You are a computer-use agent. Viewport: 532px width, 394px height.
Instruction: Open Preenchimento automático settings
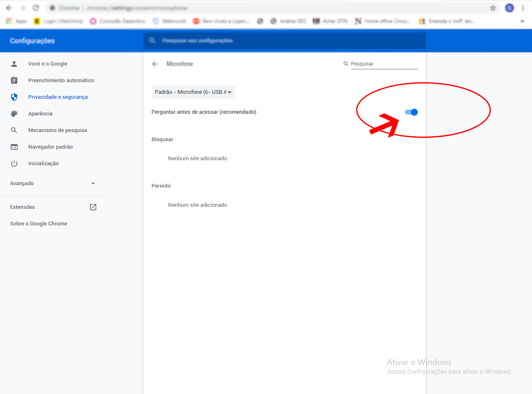[x=61, y=81]
